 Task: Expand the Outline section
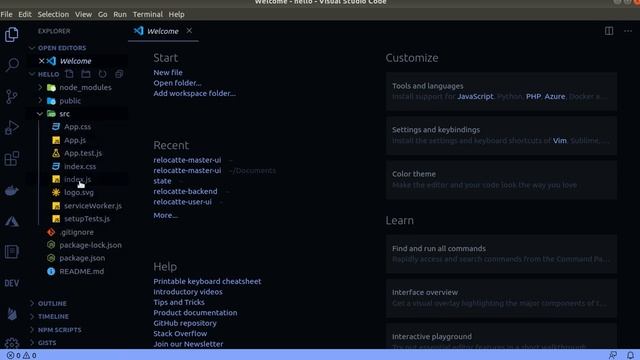(52, 303)
